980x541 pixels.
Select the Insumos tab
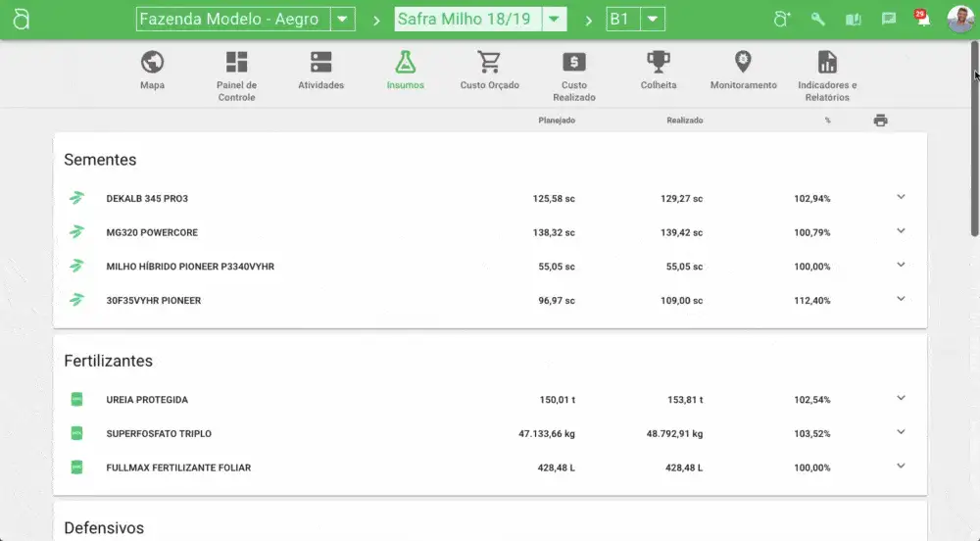pyautogui.click(x=405, y=71)
